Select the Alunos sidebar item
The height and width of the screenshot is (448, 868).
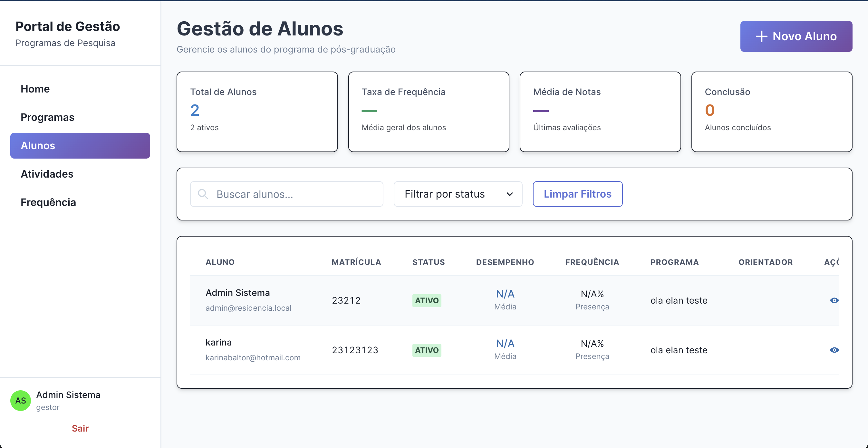(80, 146)
